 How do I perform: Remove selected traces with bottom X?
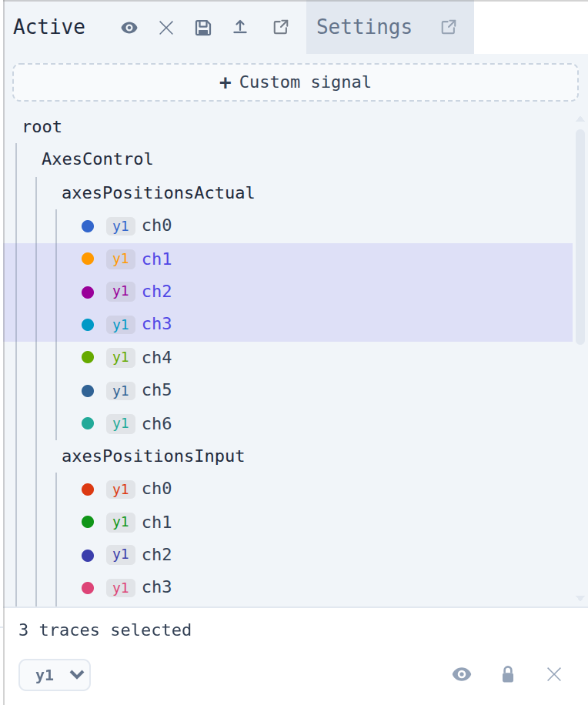click(x=554, y=674)
